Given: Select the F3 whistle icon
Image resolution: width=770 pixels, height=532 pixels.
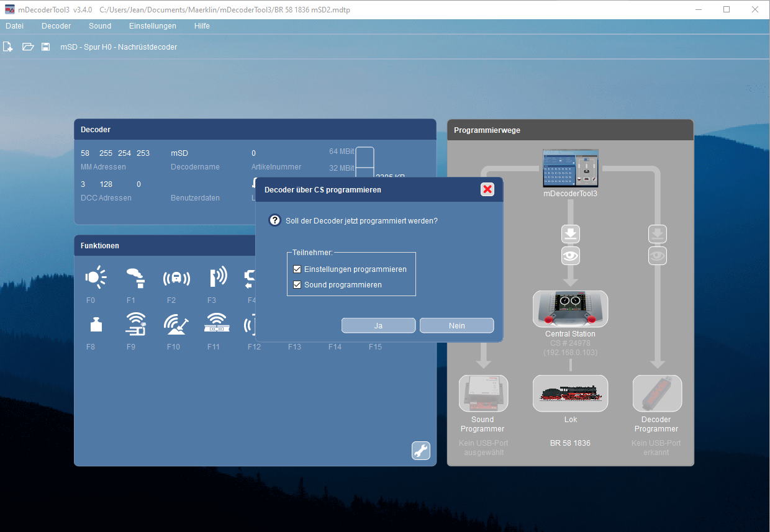Looking at the screenshot, I should 217,277.
